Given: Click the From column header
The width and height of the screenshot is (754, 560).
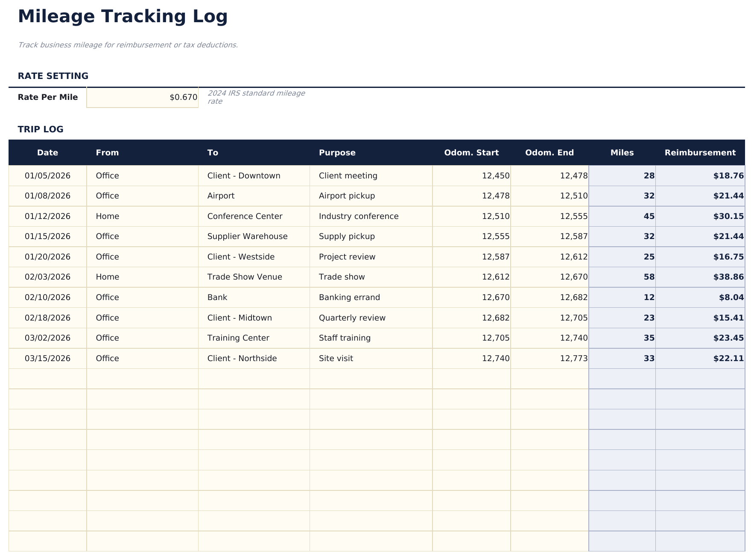Looking at the screenshot, I should (107, 152).
